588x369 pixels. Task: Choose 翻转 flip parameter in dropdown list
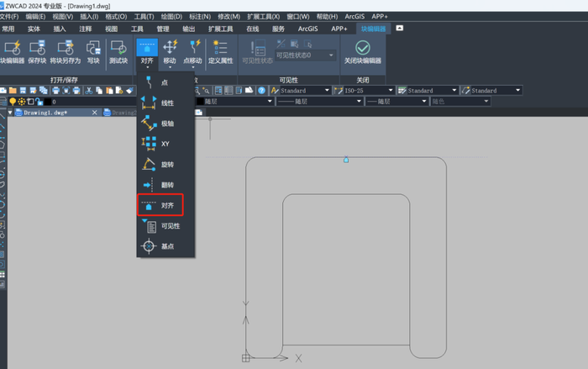(165, 185)
